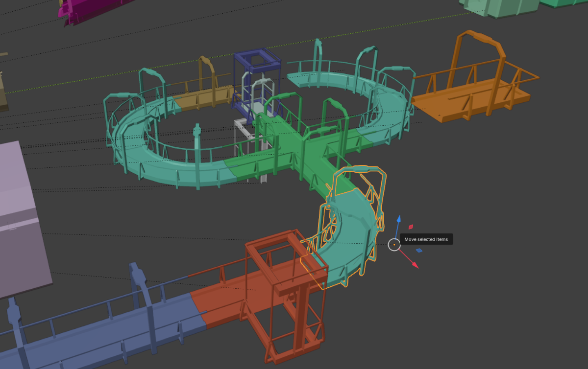Click the blue Z-axis gizmo arrow
The width and height of the screenshot is (588, 369).
click(x=398, y=220)
